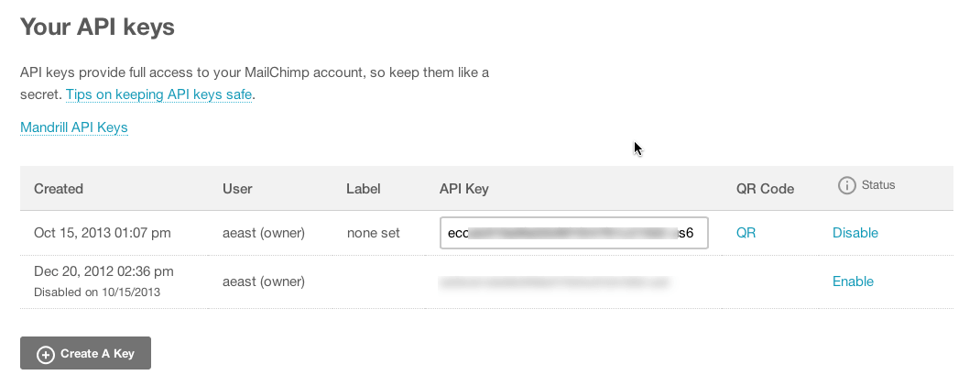The height and width of the screenshot is (375, 980).
Task: Click the 'Your API keys' heading
Action: (x=97, y=27)
